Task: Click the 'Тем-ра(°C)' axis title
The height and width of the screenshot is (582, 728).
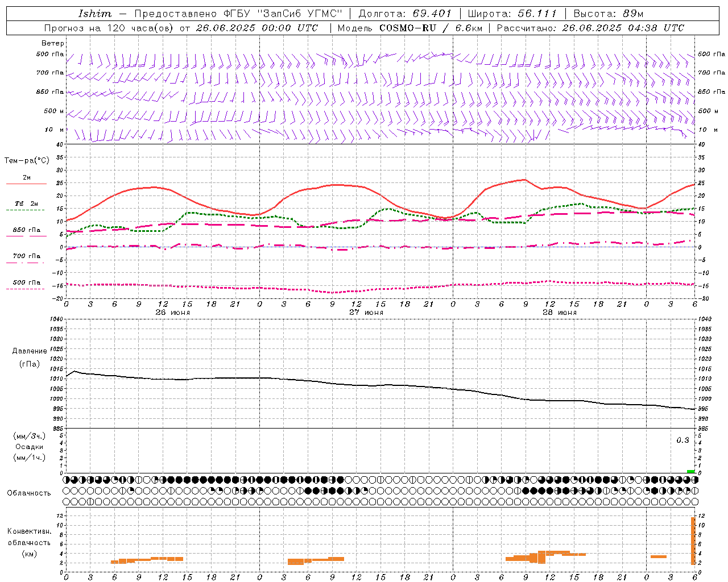Action: click(x=27, y=161)
